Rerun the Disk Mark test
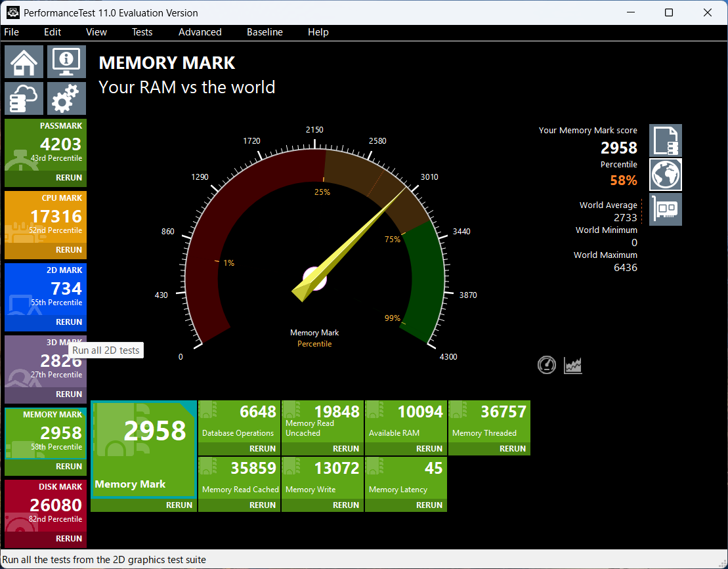 tap(68, 539)
